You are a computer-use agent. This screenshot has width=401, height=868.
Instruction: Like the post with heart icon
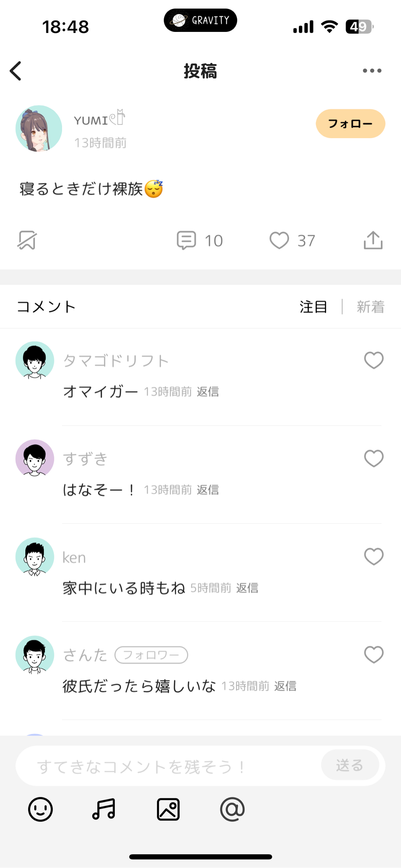click(x=279, y=240)
